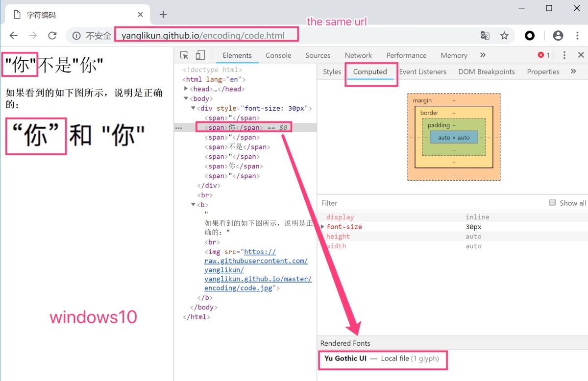
Task: Open a new tab with plus icon
Action: tap(163, 15)
